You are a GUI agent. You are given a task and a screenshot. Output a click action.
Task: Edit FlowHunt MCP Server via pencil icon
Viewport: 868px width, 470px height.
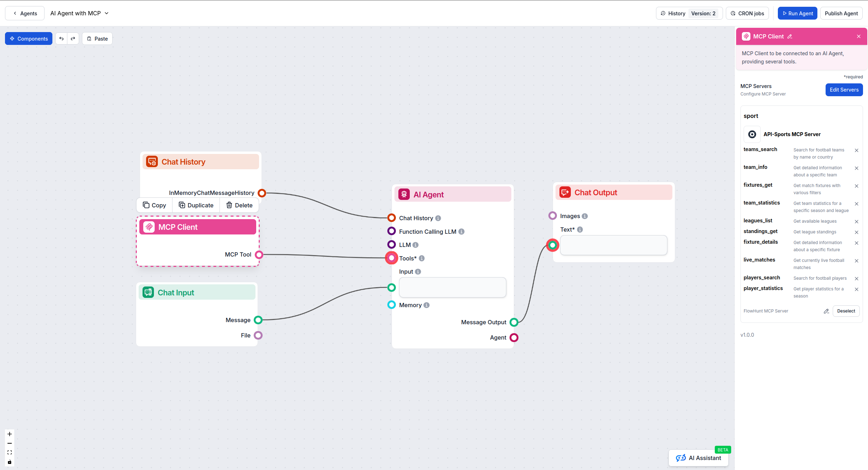click(826, 311)
